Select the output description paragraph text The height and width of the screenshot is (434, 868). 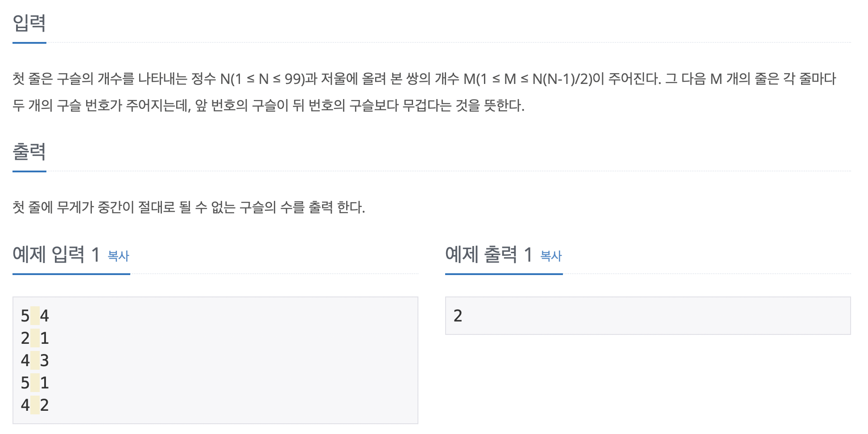(187, 206)
